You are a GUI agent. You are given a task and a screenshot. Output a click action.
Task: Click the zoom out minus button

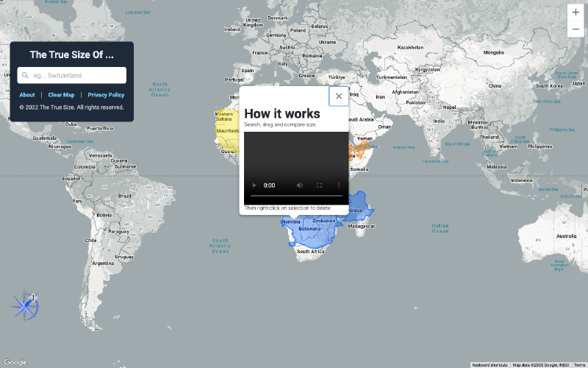tap(576, 29)
